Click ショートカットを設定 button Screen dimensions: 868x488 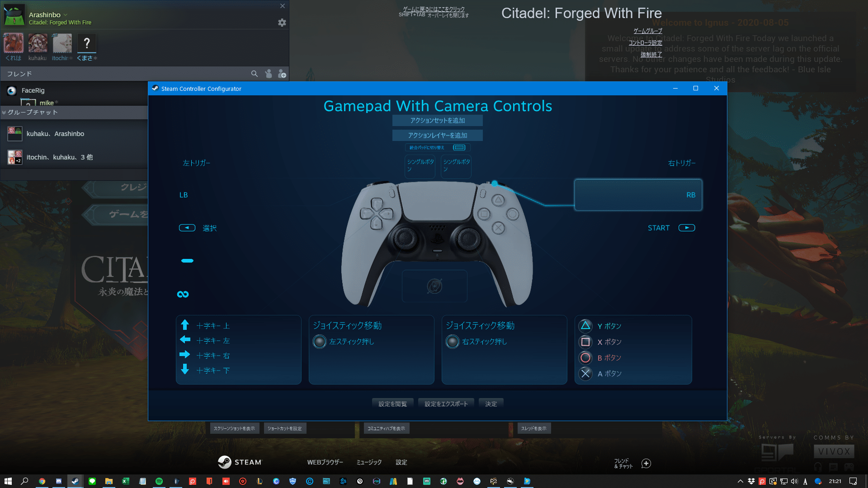pyautogui.click(x=285, y=428)
